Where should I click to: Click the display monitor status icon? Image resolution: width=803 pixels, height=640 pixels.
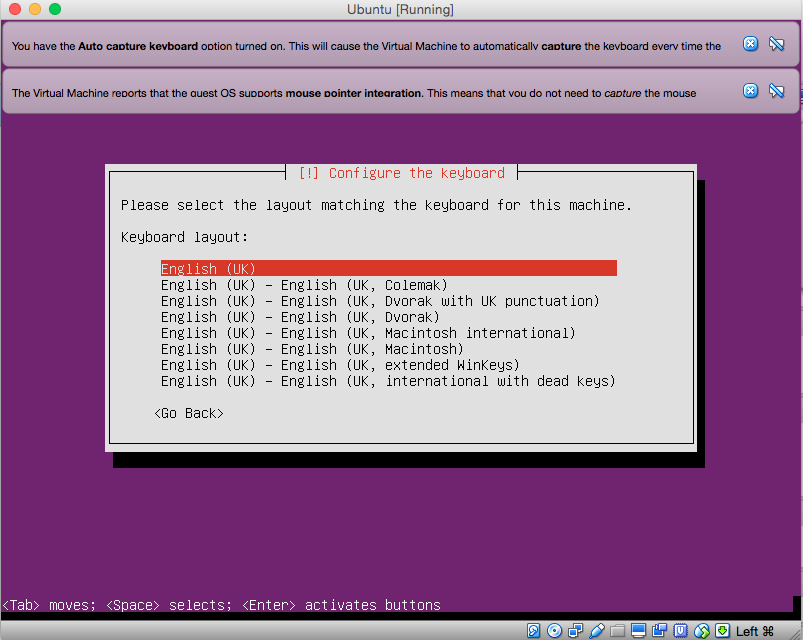tap(639, 631)
